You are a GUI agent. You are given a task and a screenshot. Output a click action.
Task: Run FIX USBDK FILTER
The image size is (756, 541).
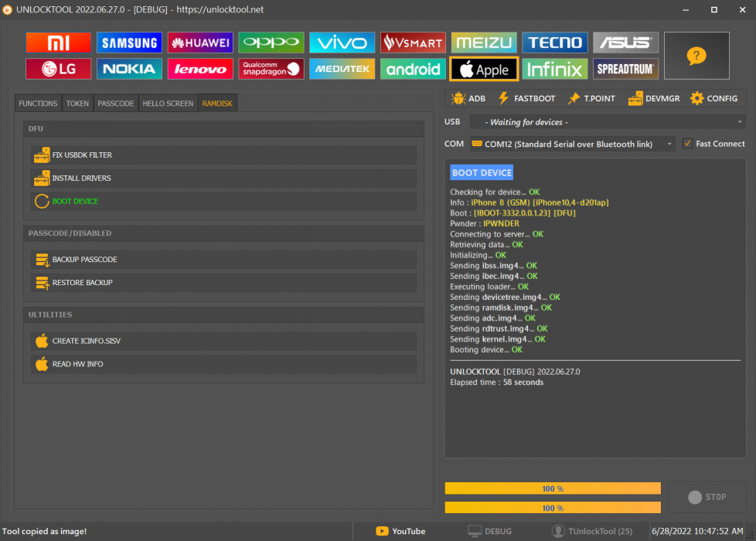tap(223, 155)
